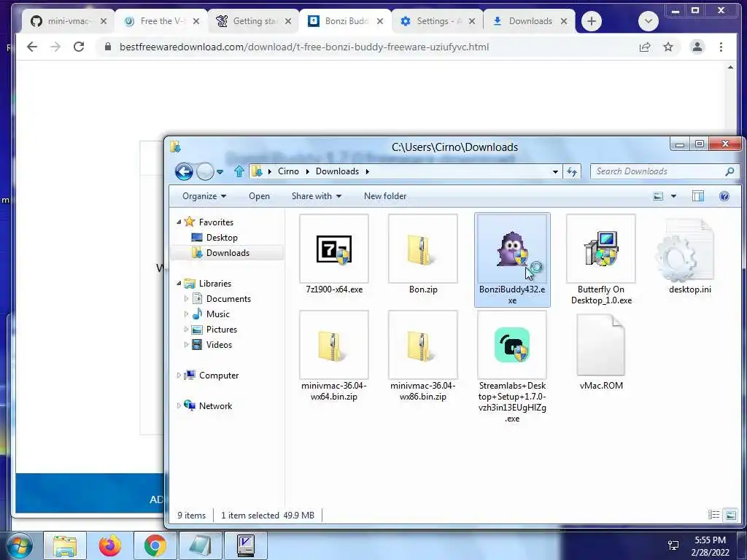Open the Chrome profile avatar
The height and width of the screenshot is (560, 747).
click(x=697, y=47)
